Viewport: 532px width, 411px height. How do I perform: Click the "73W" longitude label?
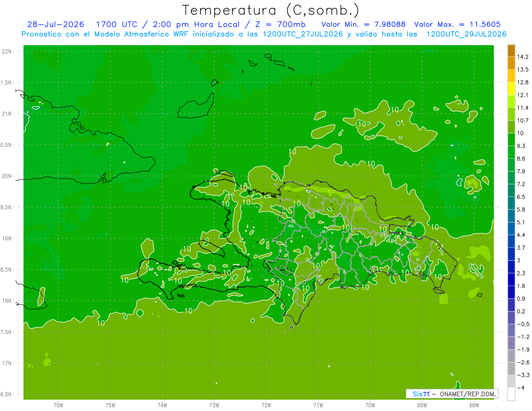(x=214, y=405)
